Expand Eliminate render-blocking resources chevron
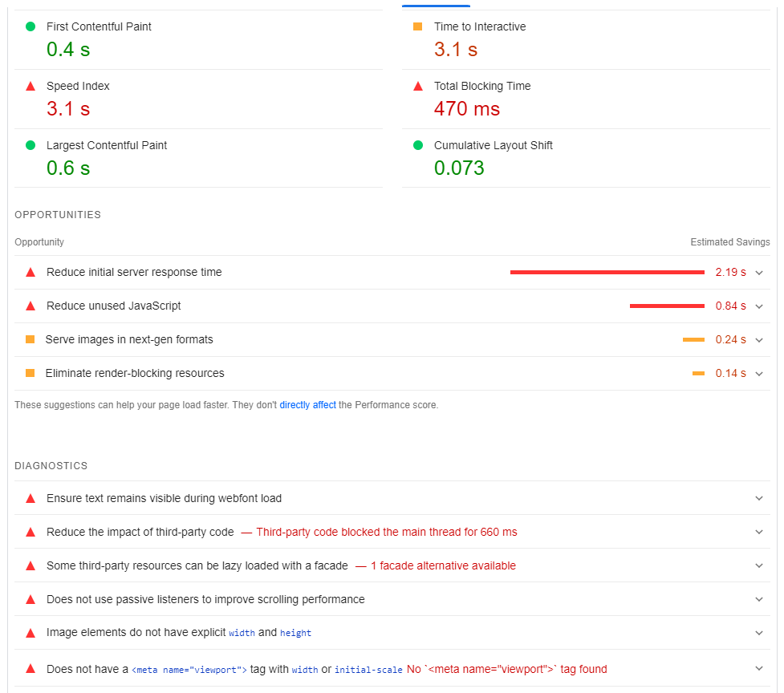The height and width of the screenshot is (693, 784). point(759,374)
